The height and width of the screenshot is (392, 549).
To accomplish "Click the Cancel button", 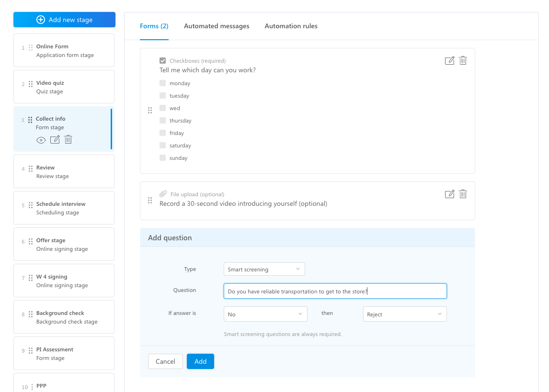I will click(x=165, y=361).
